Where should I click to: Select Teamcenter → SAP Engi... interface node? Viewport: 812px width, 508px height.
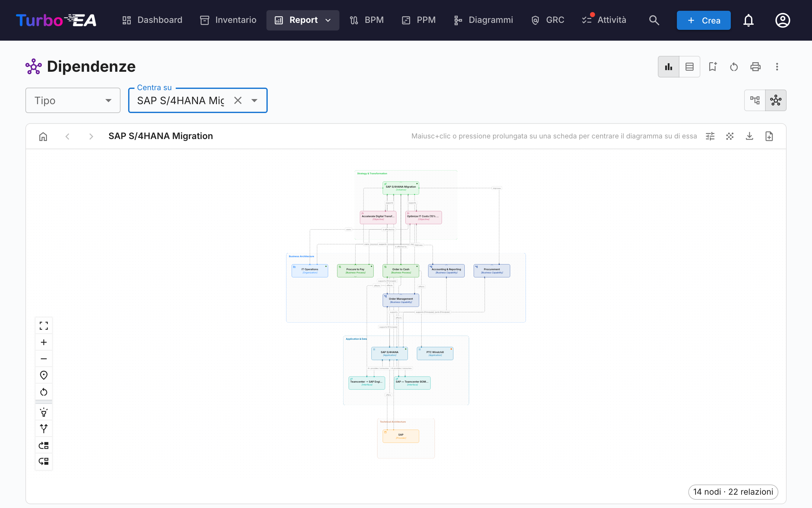pyautogui.click(x=366, y=383)
